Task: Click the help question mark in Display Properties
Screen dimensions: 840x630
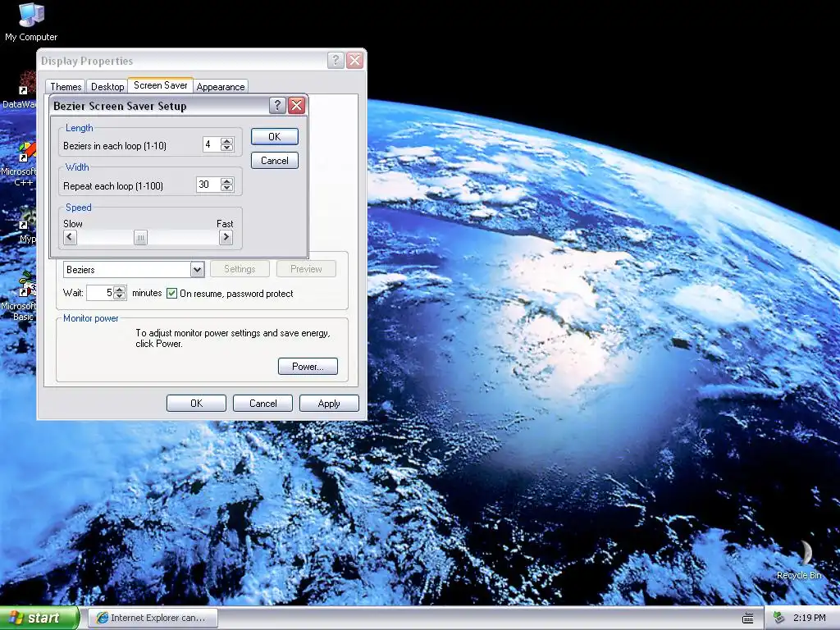Action: tap(336, 60)
